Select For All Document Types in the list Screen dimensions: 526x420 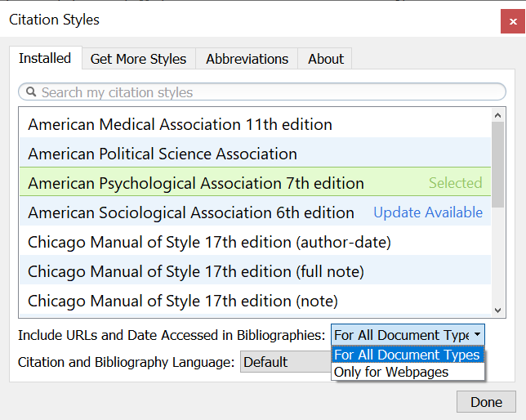407,355
